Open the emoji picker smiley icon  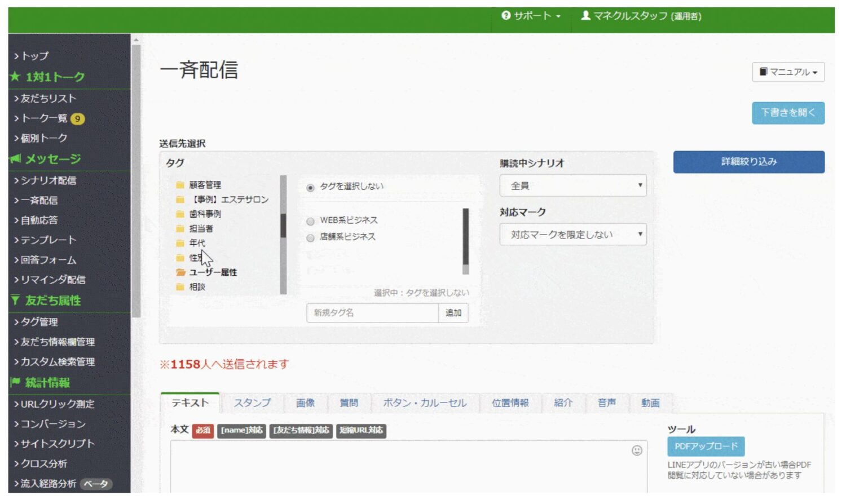[x=637, y=450]
